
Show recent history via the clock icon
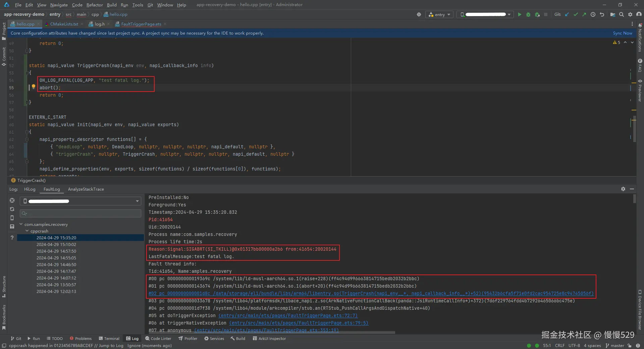[593, 14]
